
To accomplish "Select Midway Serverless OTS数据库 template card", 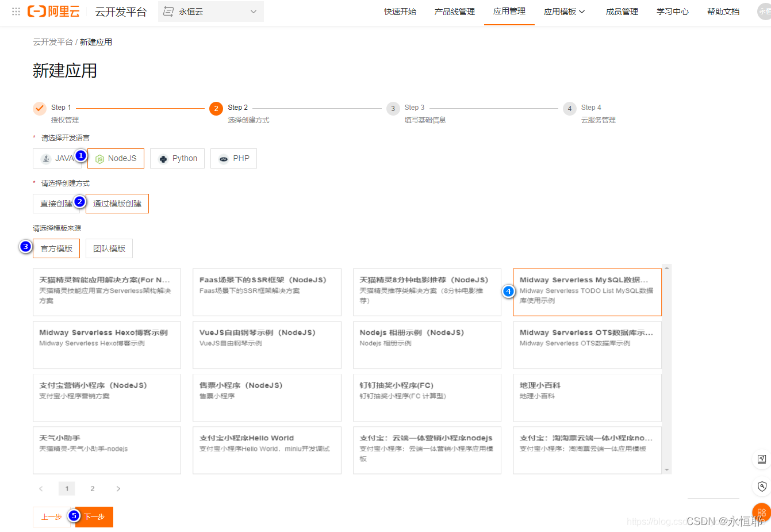I will (x=587, y=345).
